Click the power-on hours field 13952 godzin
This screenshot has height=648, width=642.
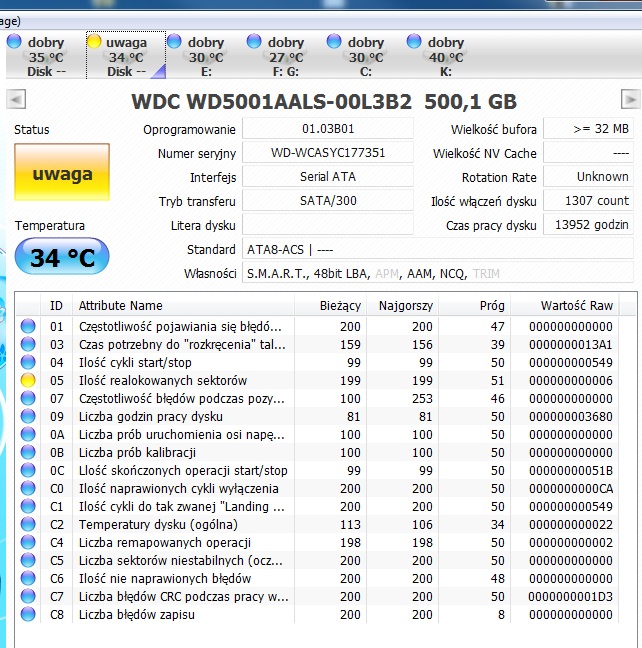pyautogui.click(x=588, y=224)
